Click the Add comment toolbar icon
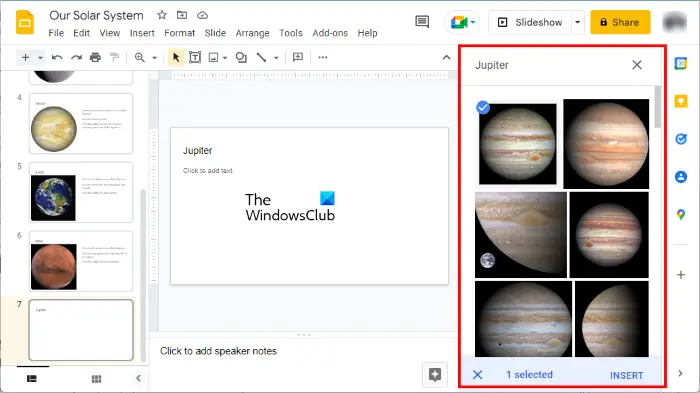The height and width of the screenshot is (393, 700). pos(297,57)
